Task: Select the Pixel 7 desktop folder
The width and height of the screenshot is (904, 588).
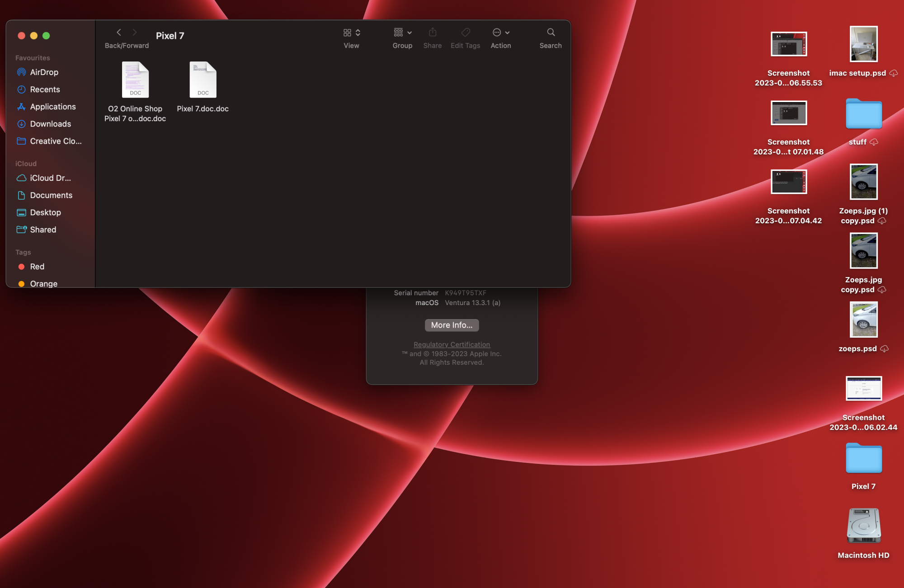Action: (863, 459)
